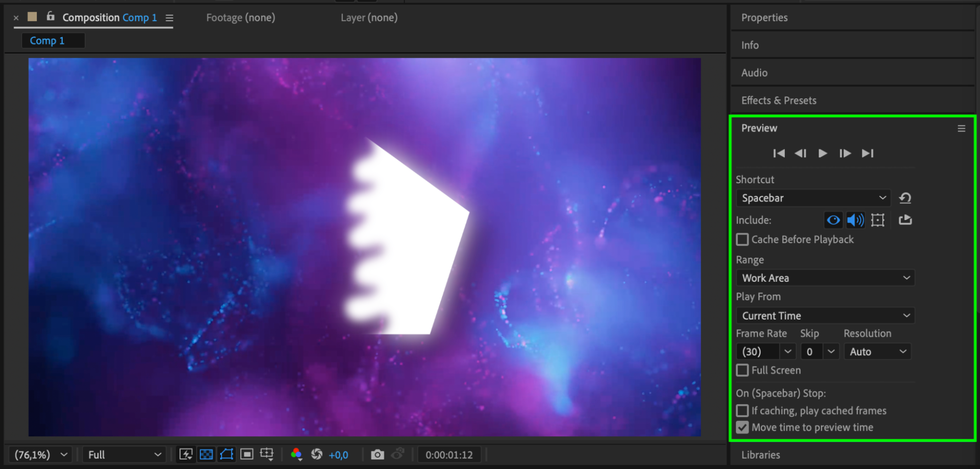
Task: Click the Show Snapshot icon
Action: point(398,454)
